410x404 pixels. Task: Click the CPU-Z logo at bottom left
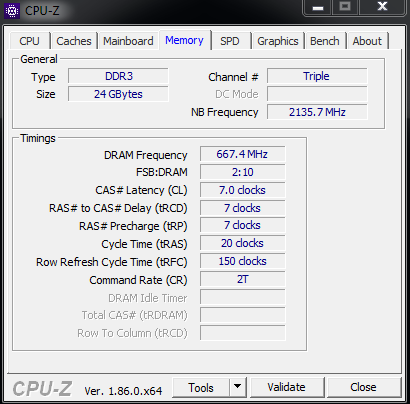tap(42, 389)
